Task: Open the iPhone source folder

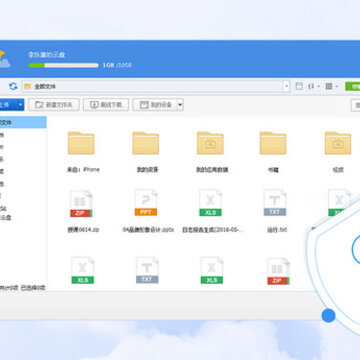Action: click(x=81, y=143)
